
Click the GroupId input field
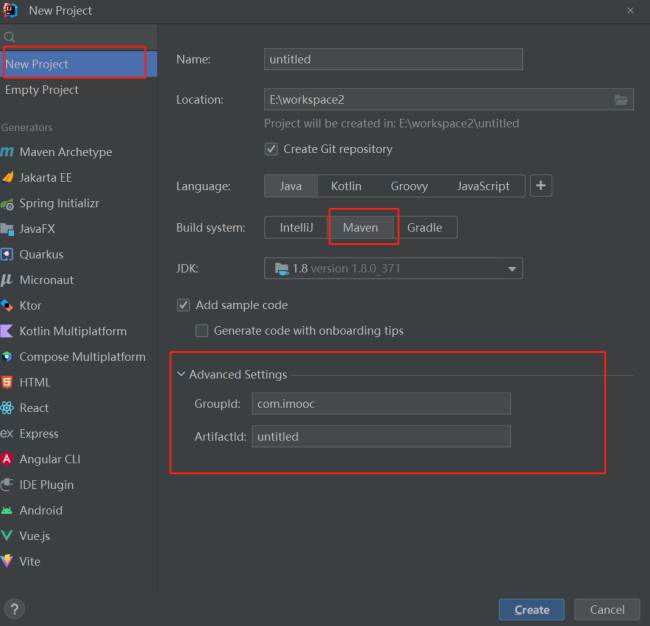click(x=381, y=403)
